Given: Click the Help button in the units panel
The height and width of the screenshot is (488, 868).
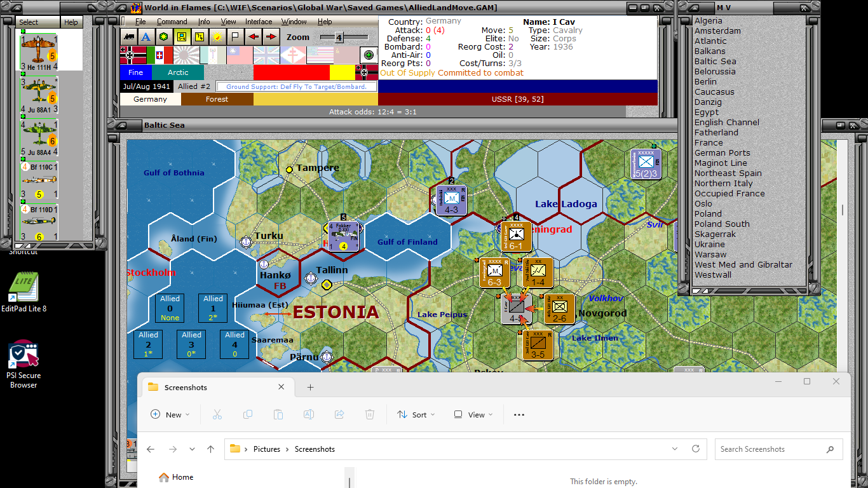Looking at the screenshot, I should [x=71, y=22].
